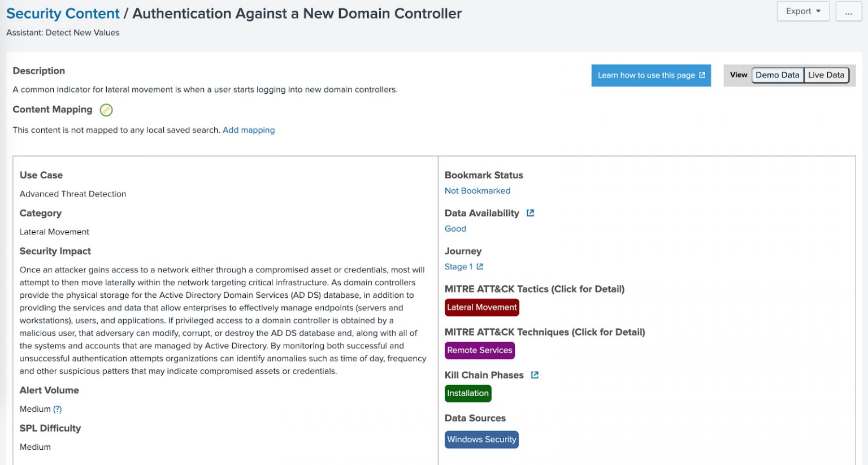This screenshot has width=868, height=465.
Task: Click the Export dropdown caret arrow
Action: pyautogui.click(x=818, y=11)
